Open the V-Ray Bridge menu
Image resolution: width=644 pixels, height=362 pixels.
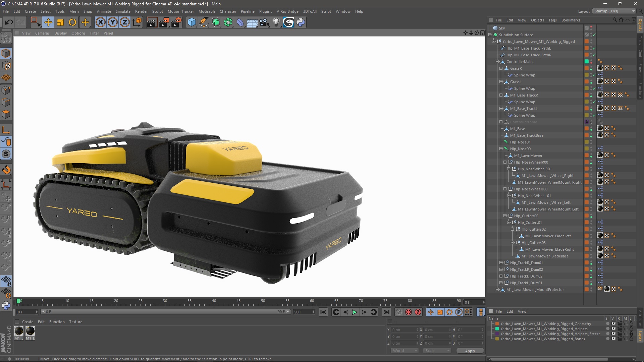click(287, 11)
